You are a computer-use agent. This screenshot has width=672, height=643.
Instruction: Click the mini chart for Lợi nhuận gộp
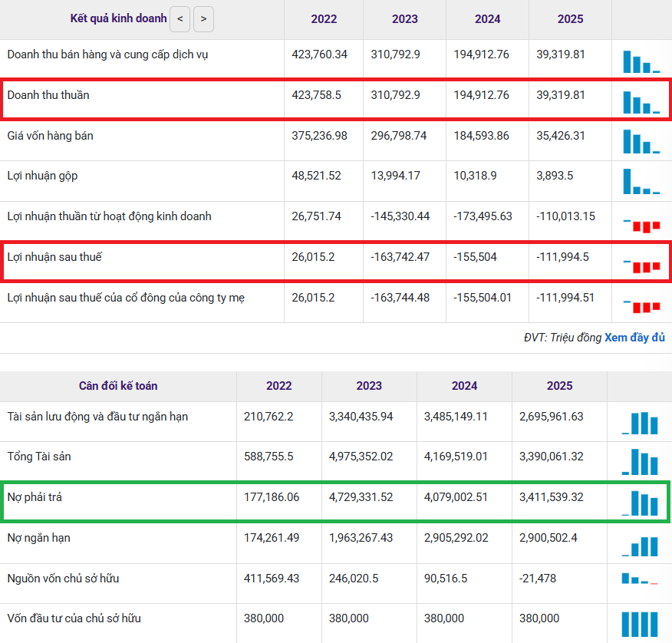point(641,182)
